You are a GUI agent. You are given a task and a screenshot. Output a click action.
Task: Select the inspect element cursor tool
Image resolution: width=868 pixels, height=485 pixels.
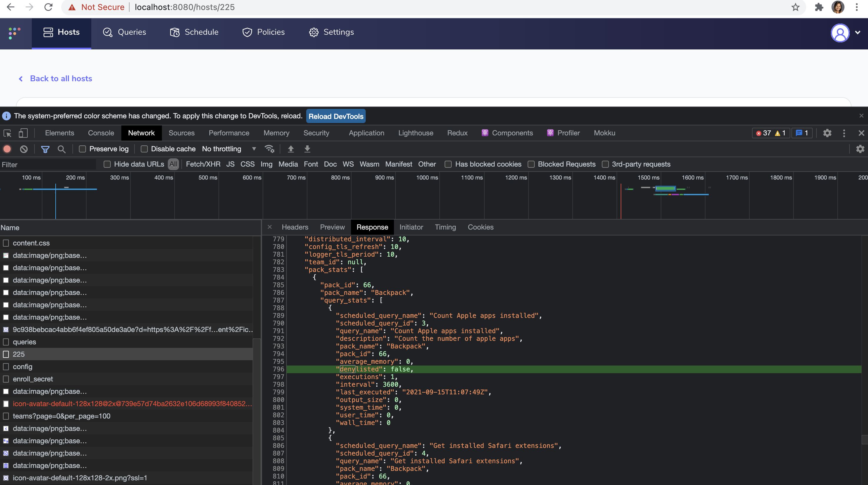7,133
